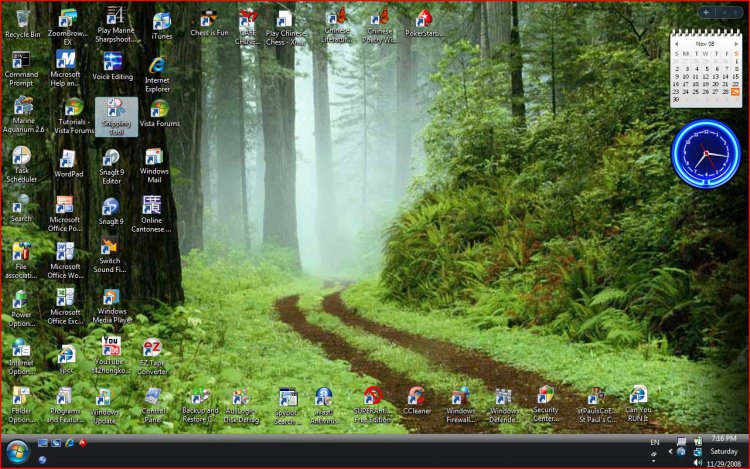Image resolution: width=750 pixels, height=469 pixels.
Task: Open Tutorials - Vista Forums shortcut
Action: 73,116
